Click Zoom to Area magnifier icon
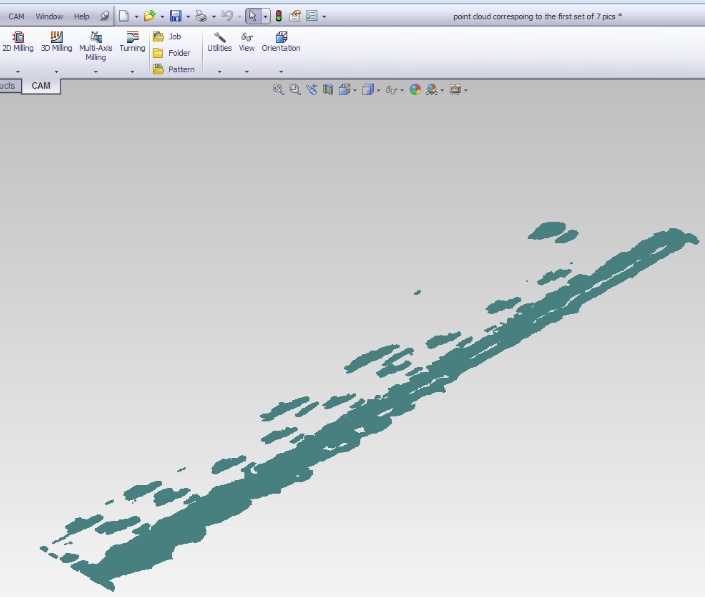This screenshot has width=705, height=597. pos(295,90)
